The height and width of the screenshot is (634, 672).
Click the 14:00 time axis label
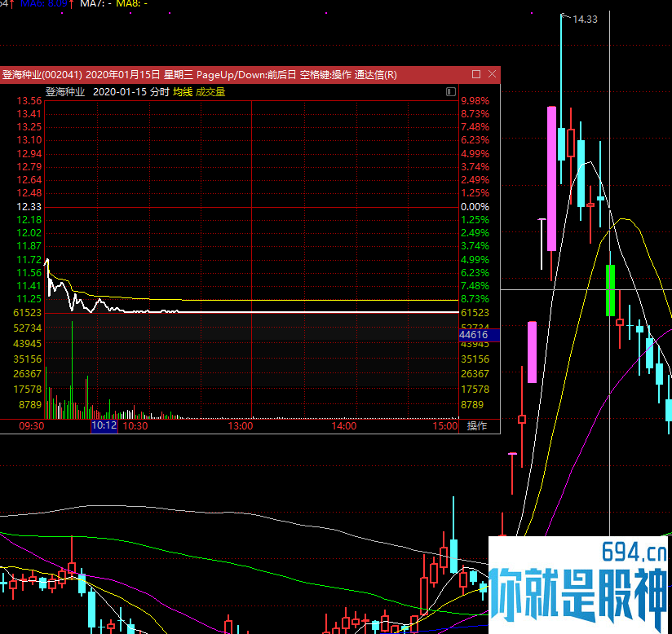click(x=344, y=426)
